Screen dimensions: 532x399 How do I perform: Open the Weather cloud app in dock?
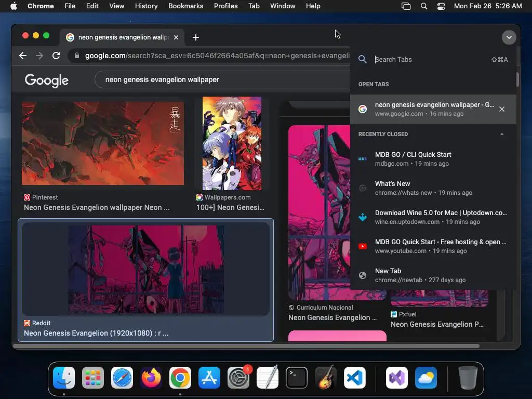click(x=426, y=378)
